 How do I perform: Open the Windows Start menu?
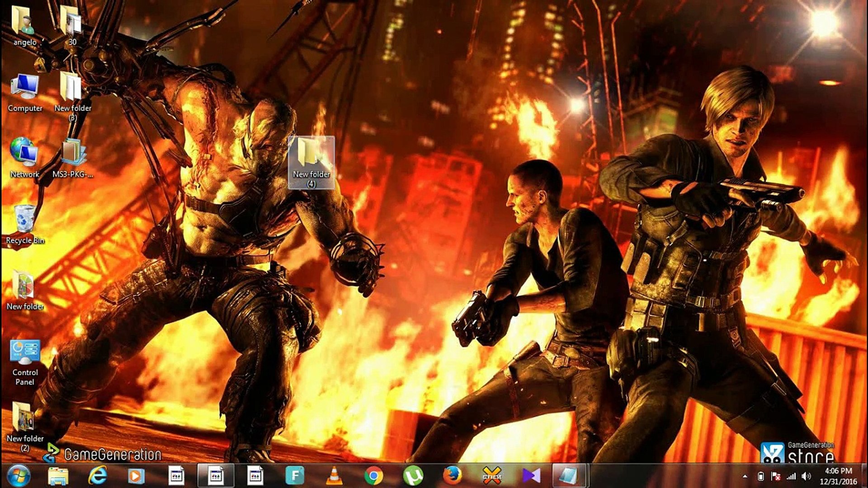click(18, 475)
